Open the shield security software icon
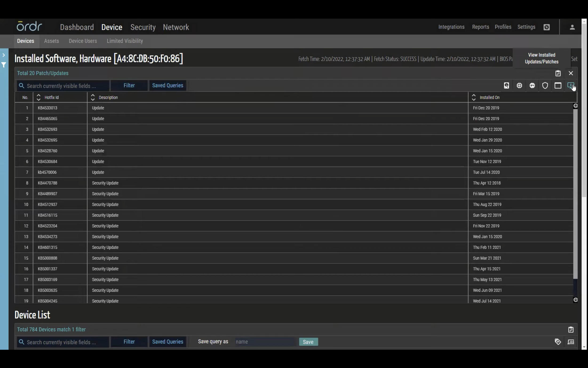 [x=545, y=85]
